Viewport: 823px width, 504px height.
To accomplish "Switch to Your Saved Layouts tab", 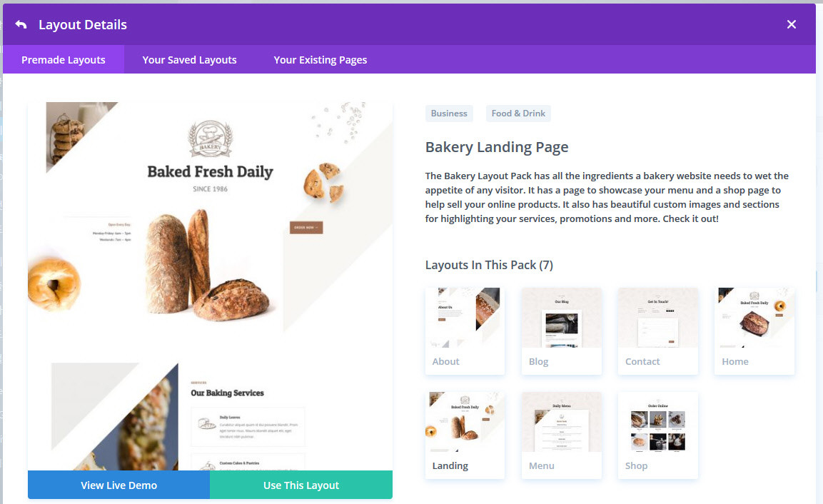I will point(189,60).
